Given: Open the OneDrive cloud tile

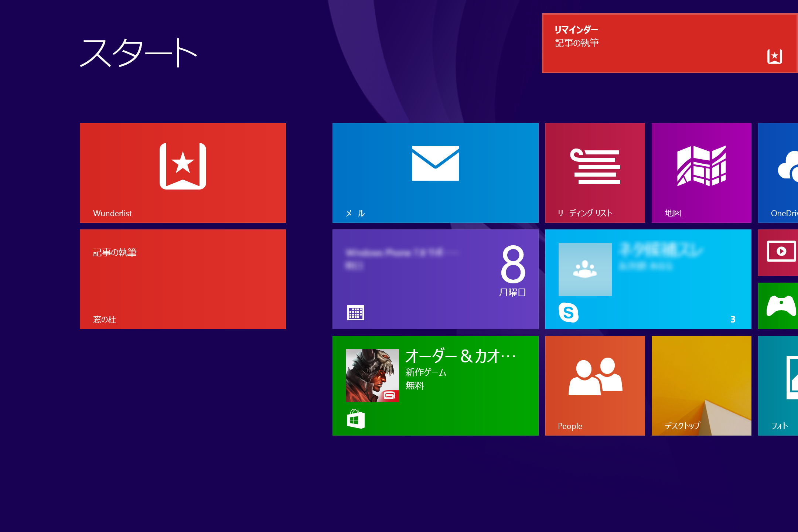Looking at the screenshot, I should [779, 173].
